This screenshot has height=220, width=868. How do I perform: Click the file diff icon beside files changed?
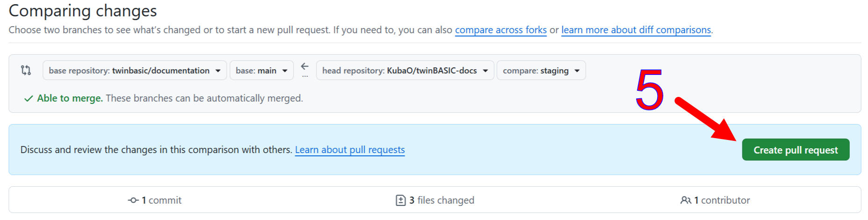pos(401,200)
